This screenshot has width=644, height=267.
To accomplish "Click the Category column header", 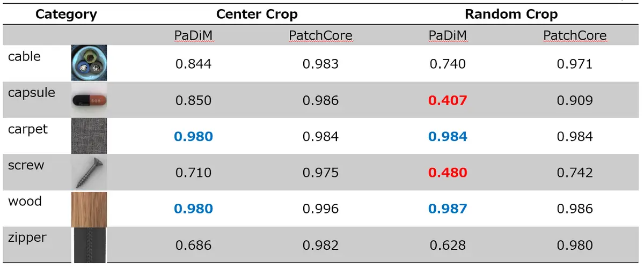I will (x=66, y=14).
